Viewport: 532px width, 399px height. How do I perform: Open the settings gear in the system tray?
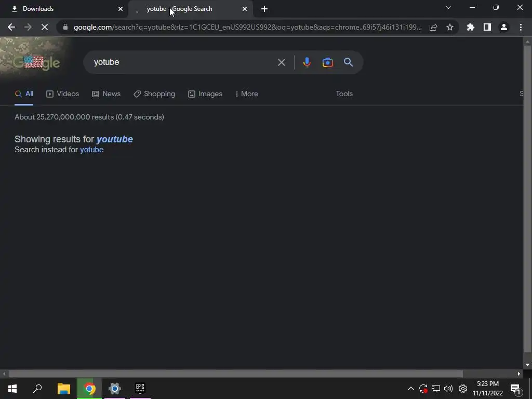coord(463,389)
